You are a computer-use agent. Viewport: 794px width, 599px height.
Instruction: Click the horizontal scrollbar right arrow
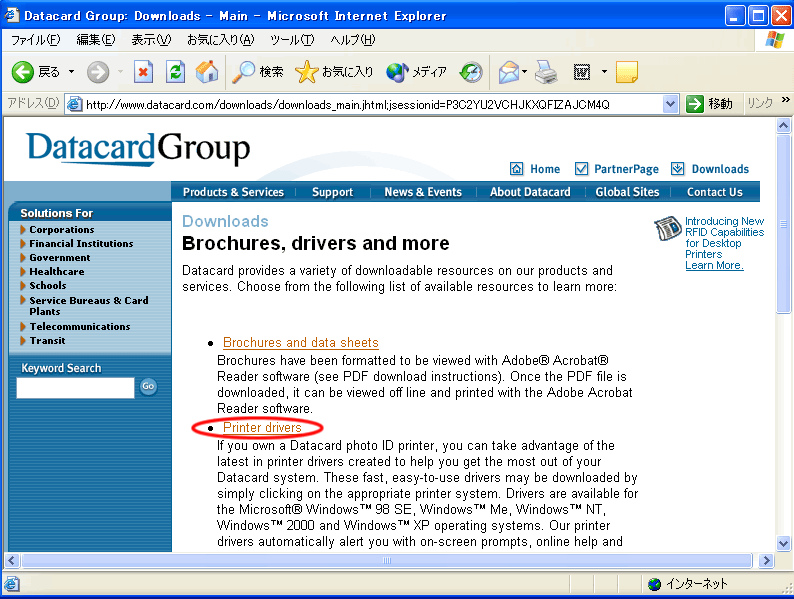(x=766, y=560)
